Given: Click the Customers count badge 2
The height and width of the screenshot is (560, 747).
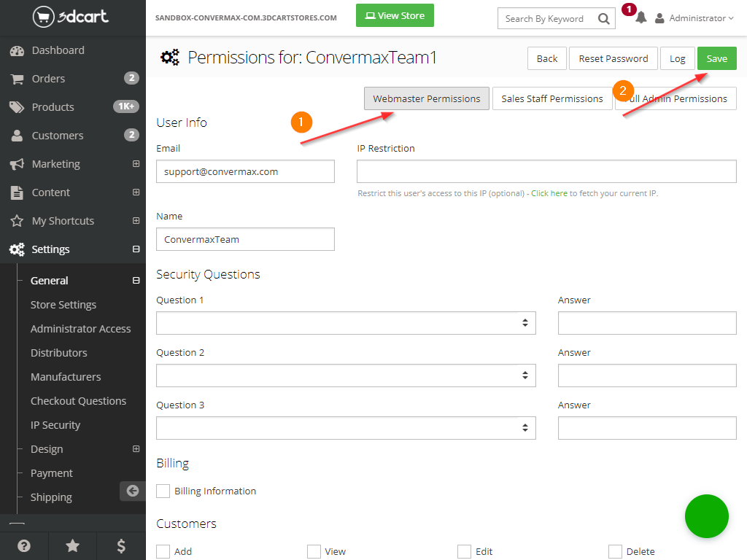Looking at the screenshot, I should pyautogui.click(x=131, y=135).
